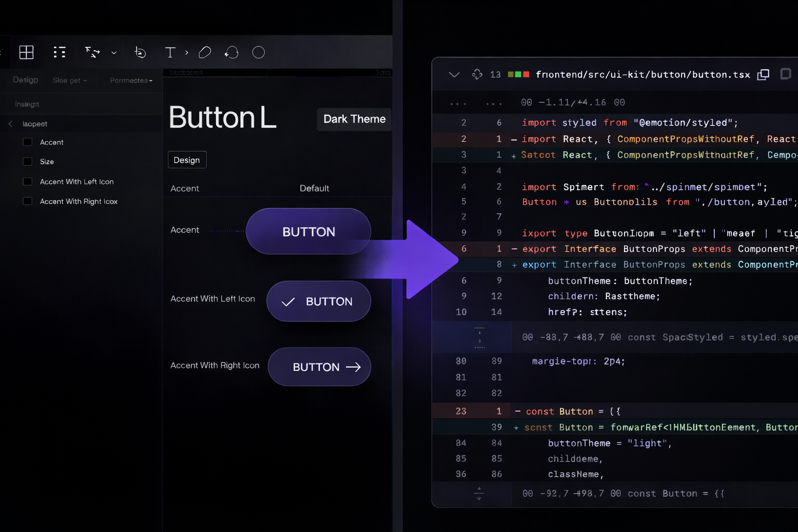
Task: Select the Text tool
Action: coord(170,52)
